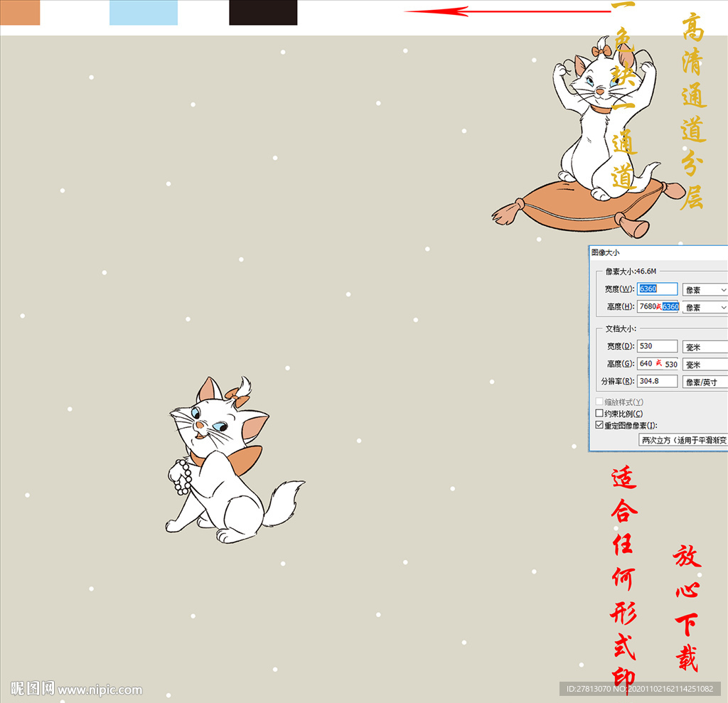728x703 pixels.
Task: Uncheck the 重定图像像素(I) checkbox
Action: [599, 425]
